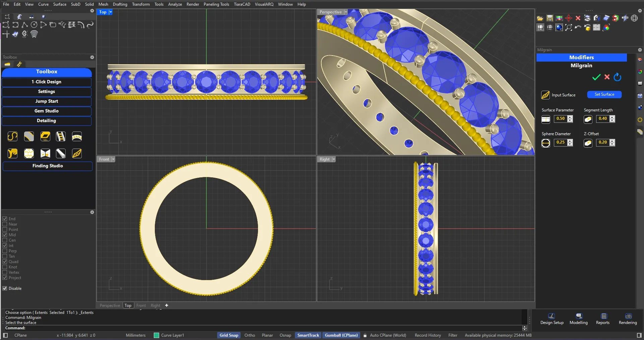
Task: Click the blue reset arrow in Modifiers
Action: (x=617, y=77)
